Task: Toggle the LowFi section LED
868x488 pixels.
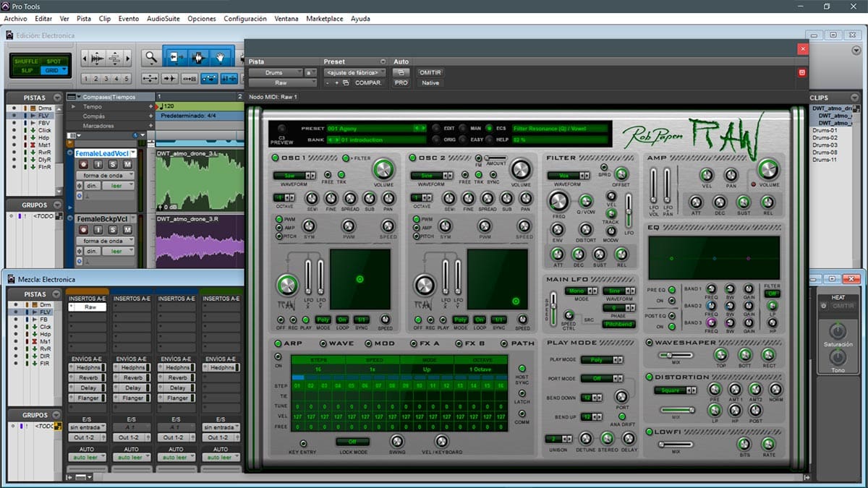Action: coord(649,432)
